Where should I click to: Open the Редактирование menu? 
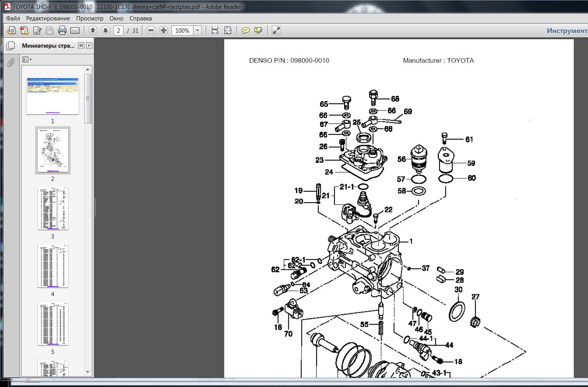48,18
